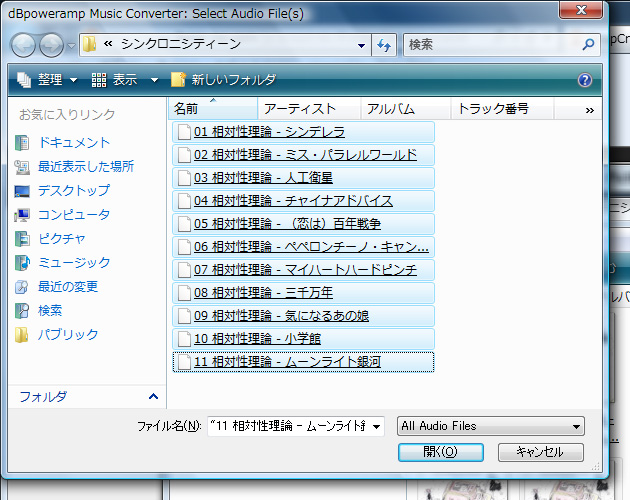The width and height of the screenshot is (630, 500).
Task: Click the file icon of 11 ムーンライト銀河
Action: coord(184,362)
